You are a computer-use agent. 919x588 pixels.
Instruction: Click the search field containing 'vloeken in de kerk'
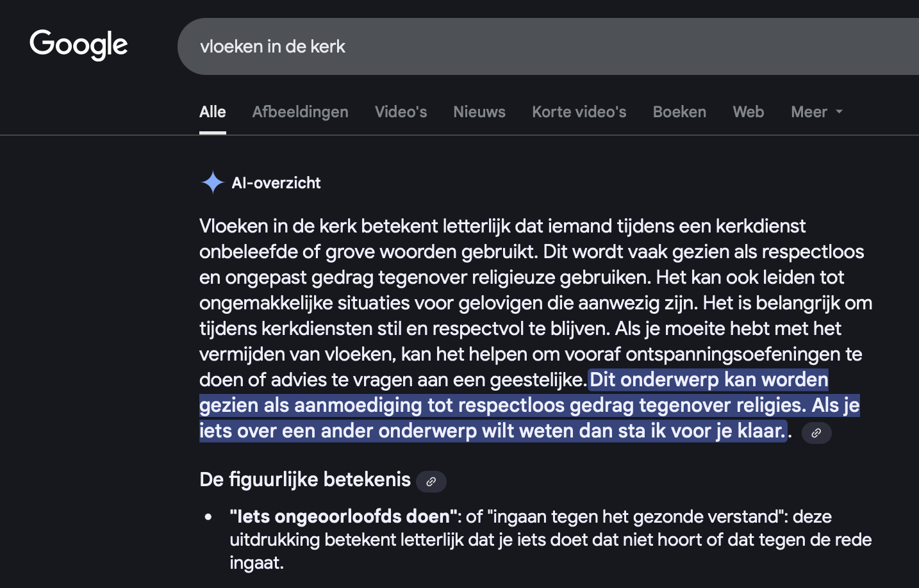tap(513, 46)
